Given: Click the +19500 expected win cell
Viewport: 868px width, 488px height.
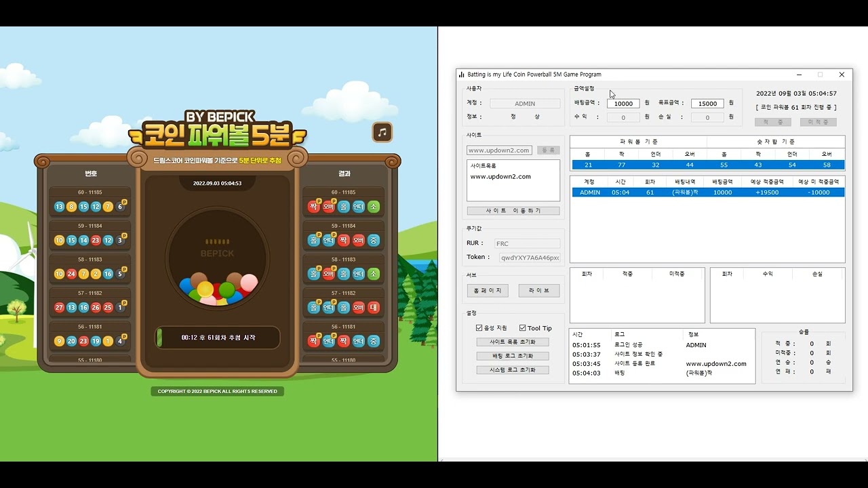Looking at the screenshot, I should point(767,192).
